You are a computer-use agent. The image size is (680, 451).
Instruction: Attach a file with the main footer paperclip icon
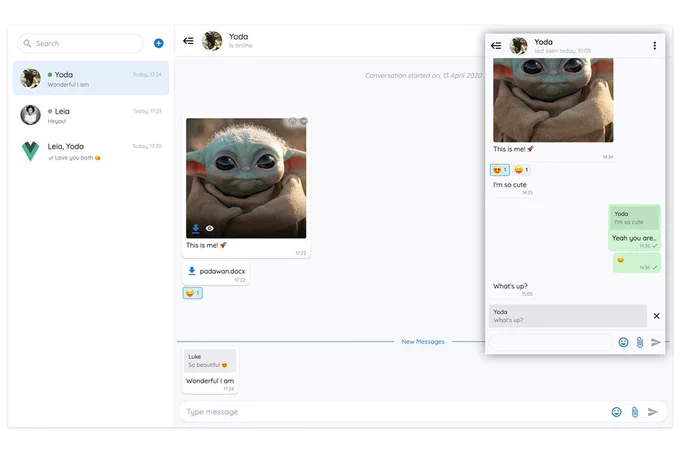pyautogui.click(x=634, y=412)
